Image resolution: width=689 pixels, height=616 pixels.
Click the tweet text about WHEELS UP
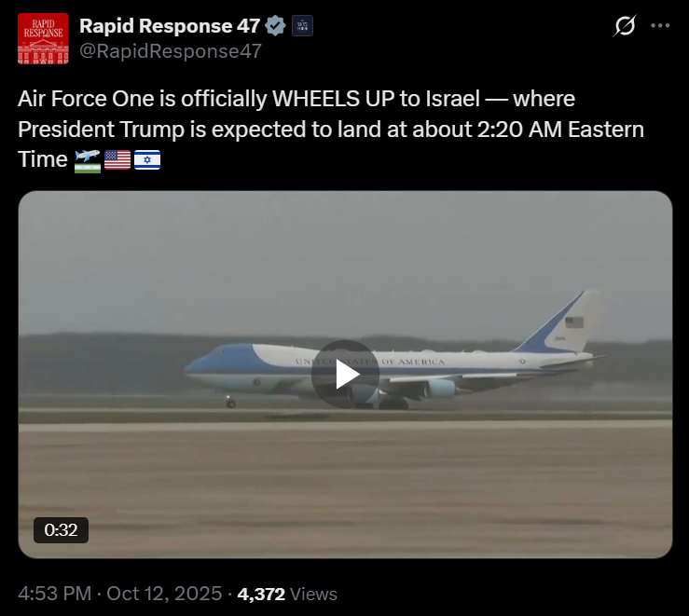click(x=331, y=130)
